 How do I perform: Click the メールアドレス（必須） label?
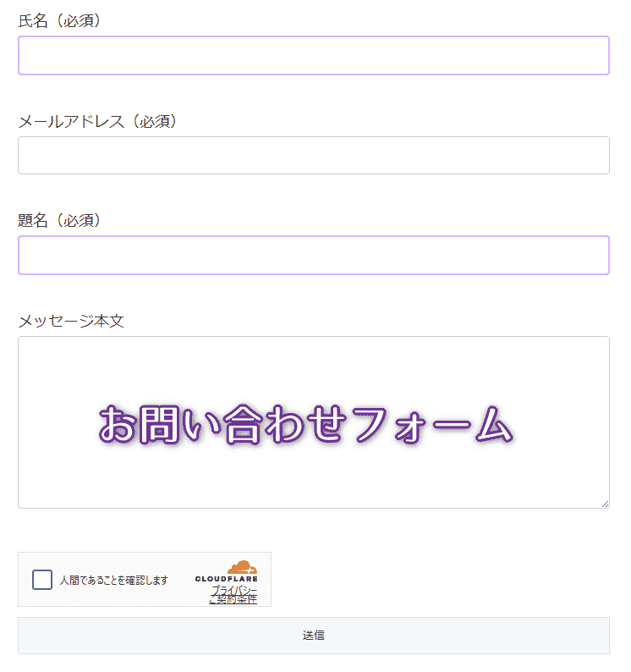pos(97,121)
